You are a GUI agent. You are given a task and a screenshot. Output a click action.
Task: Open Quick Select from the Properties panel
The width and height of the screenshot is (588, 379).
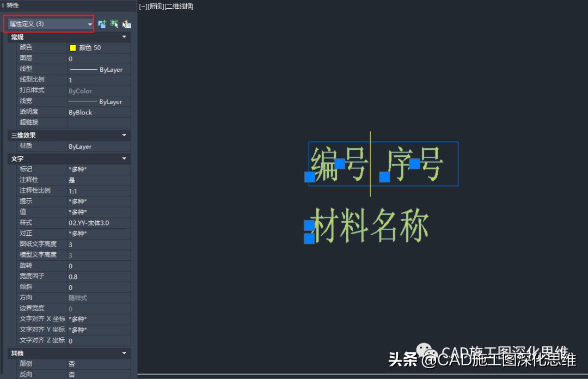[x=127, y=23]
